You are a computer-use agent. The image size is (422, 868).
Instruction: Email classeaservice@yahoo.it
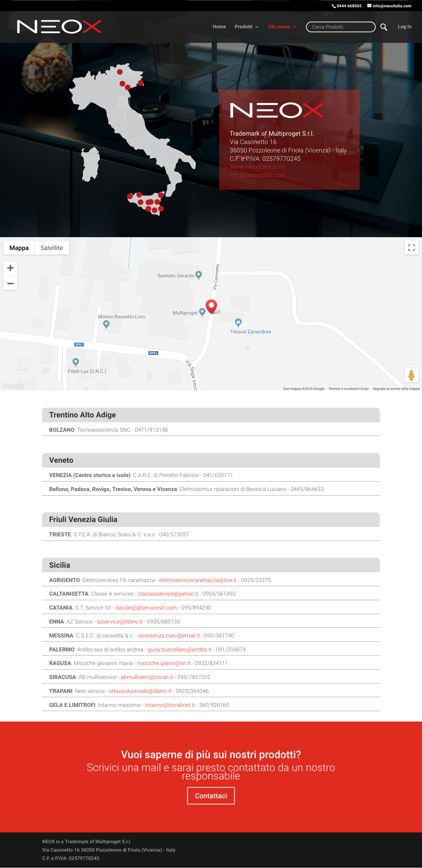tap(168, 594)
